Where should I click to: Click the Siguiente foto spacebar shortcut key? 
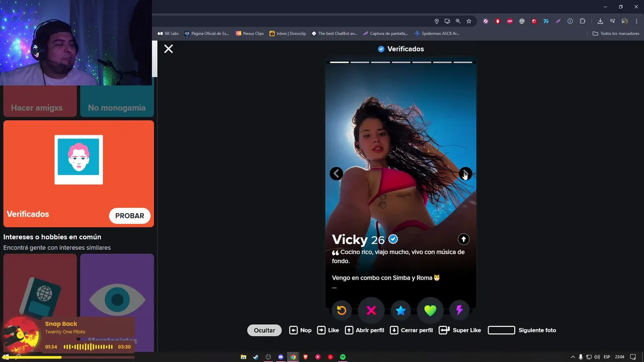502,330
